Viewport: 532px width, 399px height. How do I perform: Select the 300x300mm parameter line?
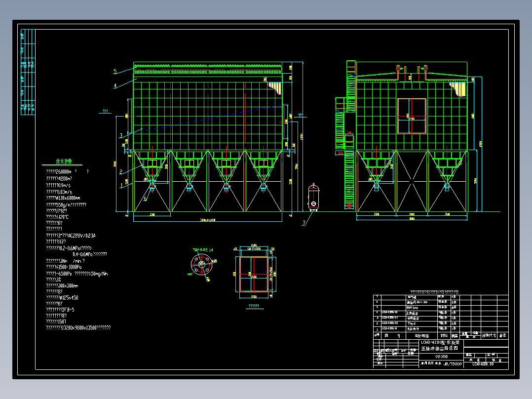click(x=62, y=285)
